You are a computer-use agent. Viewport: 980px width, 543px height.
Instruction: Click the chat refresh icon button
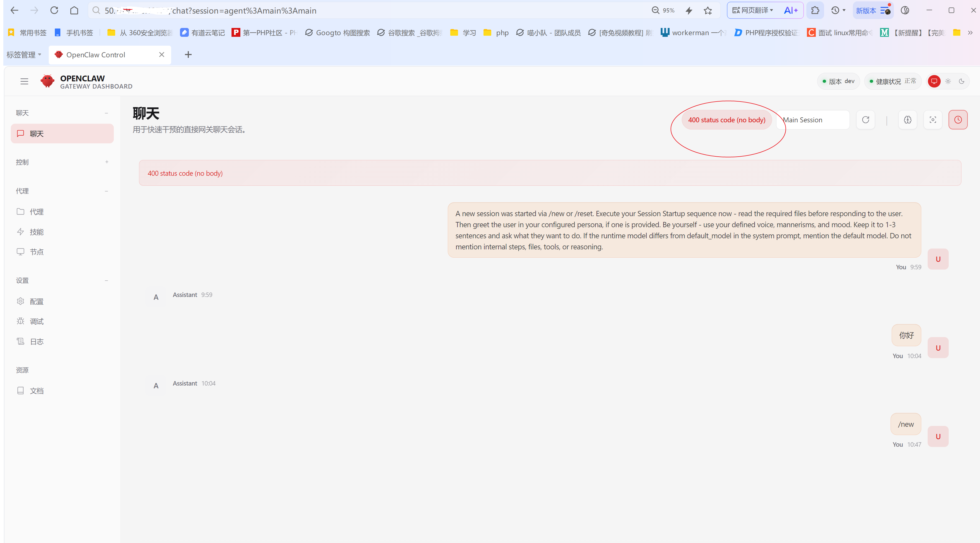(x=865, y=120)
